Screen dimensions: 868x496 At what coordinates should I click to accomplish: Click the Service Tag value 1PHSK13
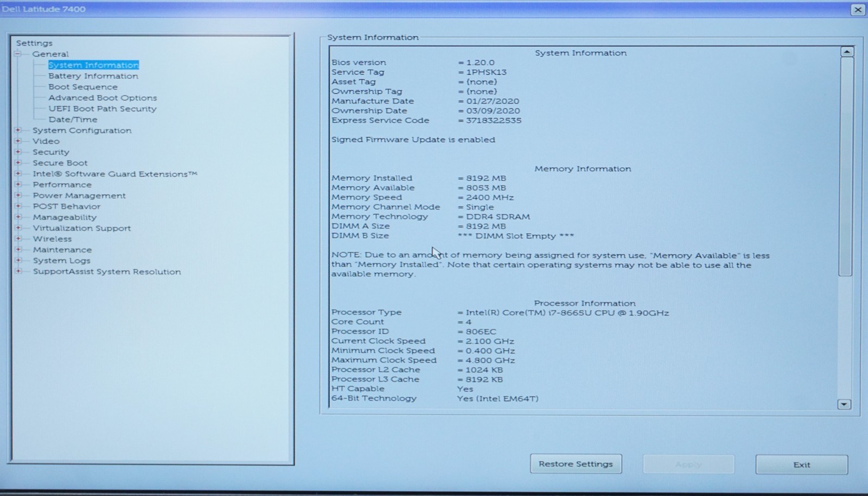click(x=486, y=72)
